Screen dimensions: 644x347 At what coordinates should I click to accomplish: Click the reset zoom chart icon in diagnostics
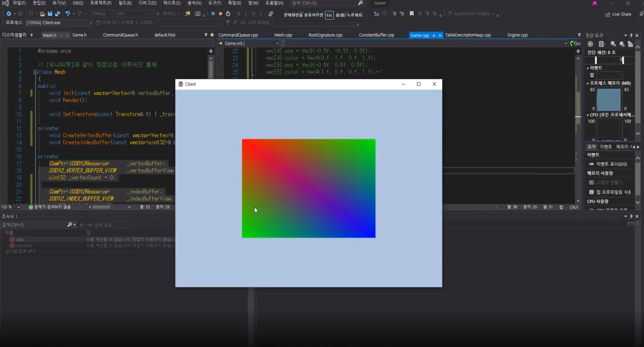(630, 44)
